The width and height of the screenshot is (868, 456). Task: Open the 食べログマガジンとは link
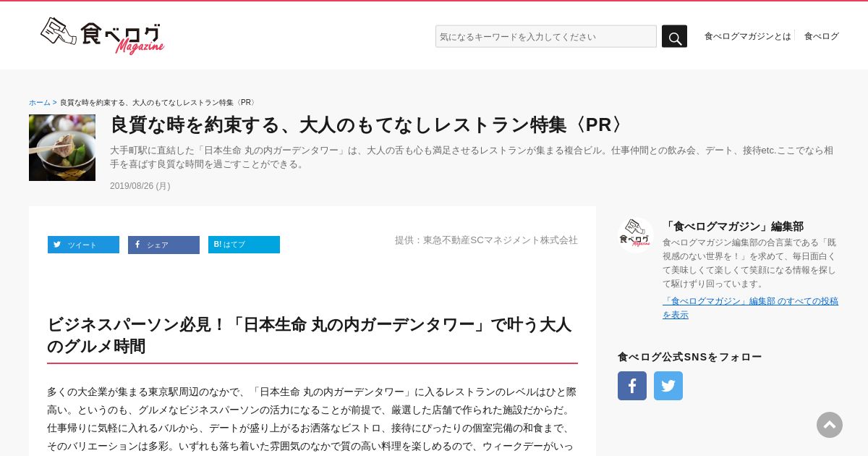click(x=747, y=36)
